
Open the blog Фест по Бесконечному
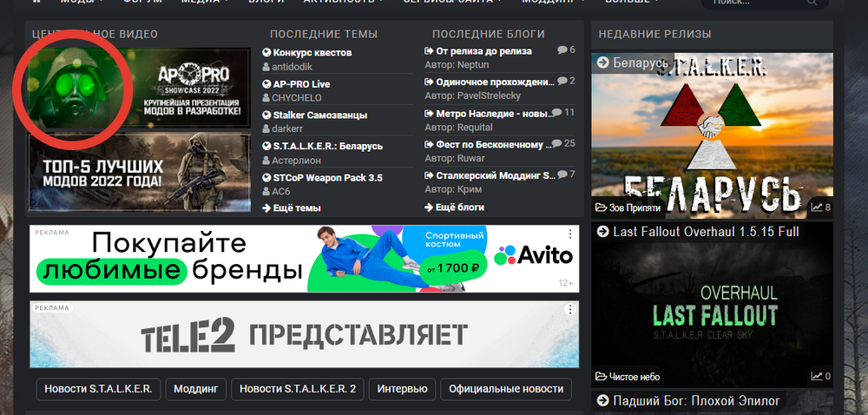click(494, 144)
